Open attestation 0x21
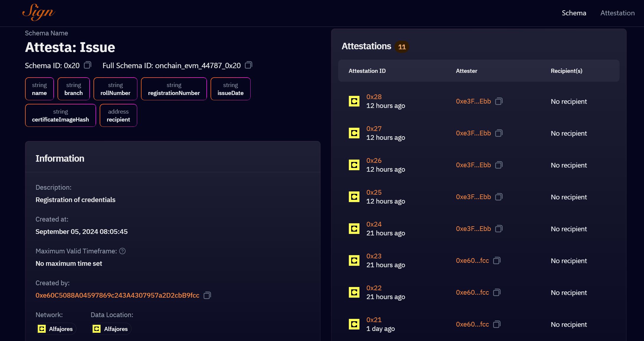 374,320
